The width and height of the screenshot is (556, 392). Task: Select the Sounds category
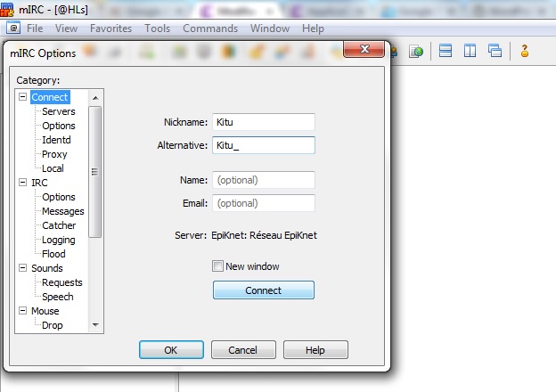tap(47, 268)
